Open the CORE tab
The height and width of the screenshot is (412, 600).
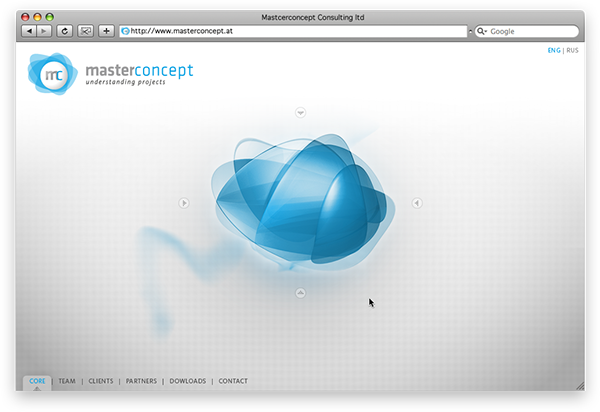click(x=37, y=381)
